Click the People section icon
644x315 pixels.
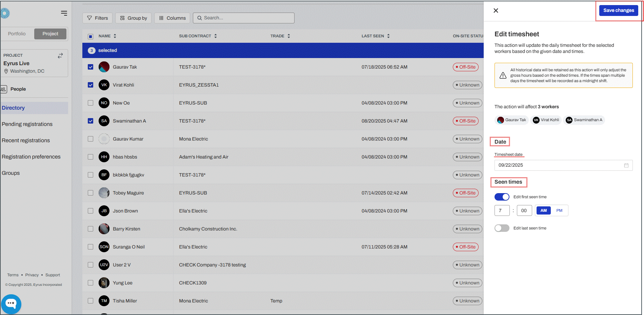(x=3, y=89)
